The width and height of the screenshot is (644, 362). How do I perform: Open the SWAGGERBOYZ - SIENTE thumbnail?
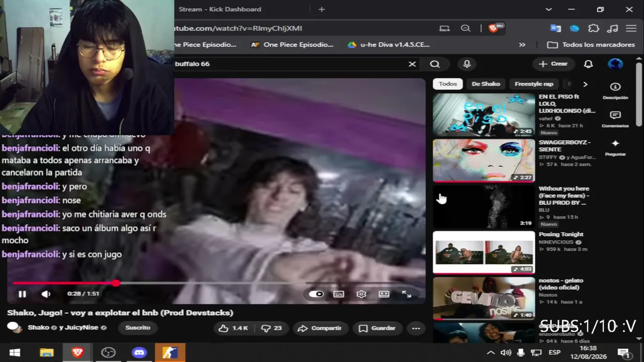coord(484,160)
